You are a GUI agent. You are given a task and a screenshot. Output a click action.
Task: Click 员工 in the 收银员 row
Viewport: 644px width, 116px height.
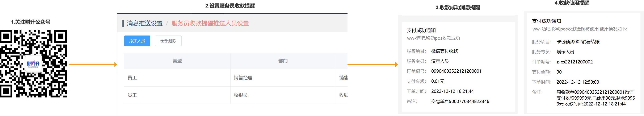coord(132,95)
